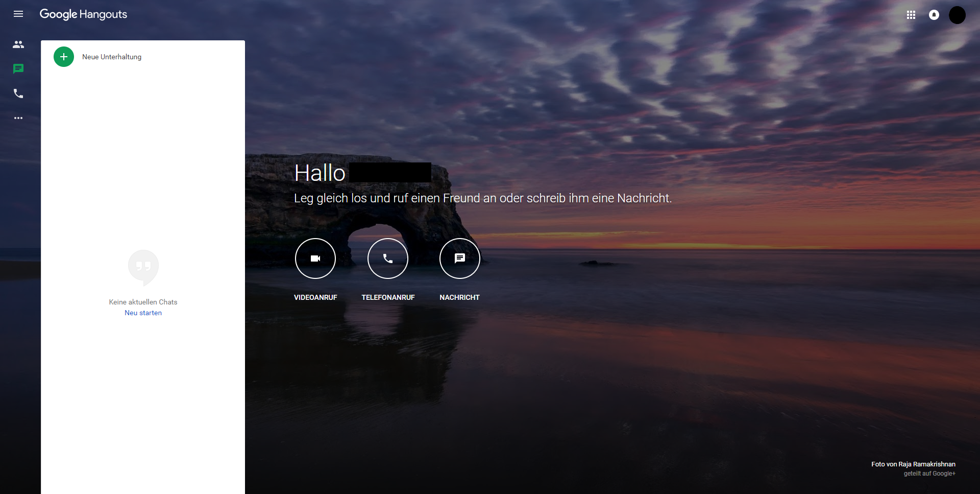980x494 pixels.
Task: Switch to the Conversations chat icon
Action: coord(18,69)
